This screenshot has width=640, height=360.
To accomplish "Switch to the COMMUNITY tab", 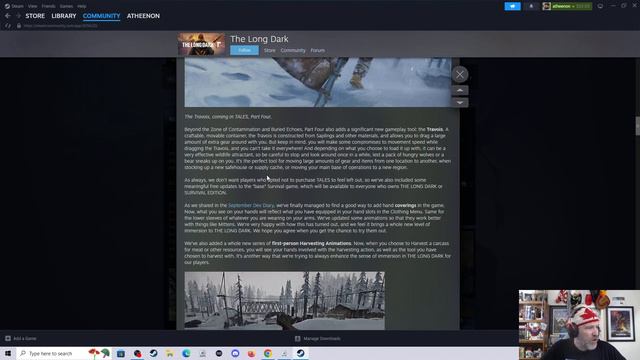I will [101, 16].
